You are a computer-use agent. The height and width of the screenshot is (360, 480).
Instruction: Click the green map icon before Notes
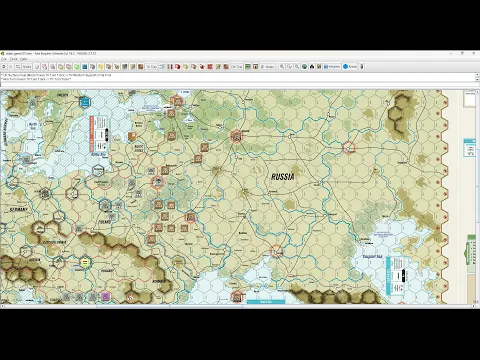click(x=248, y=67)
